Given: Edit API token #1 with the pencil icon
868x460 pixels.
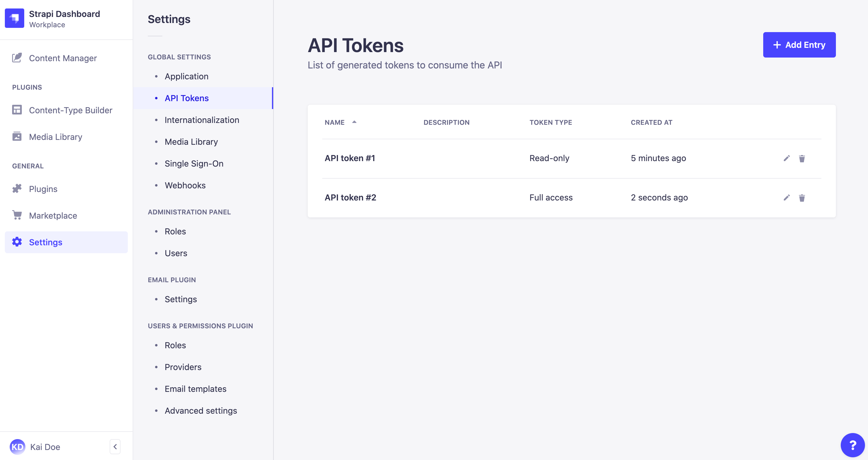Looking at the screenshot, I should [x=787, y=158].
